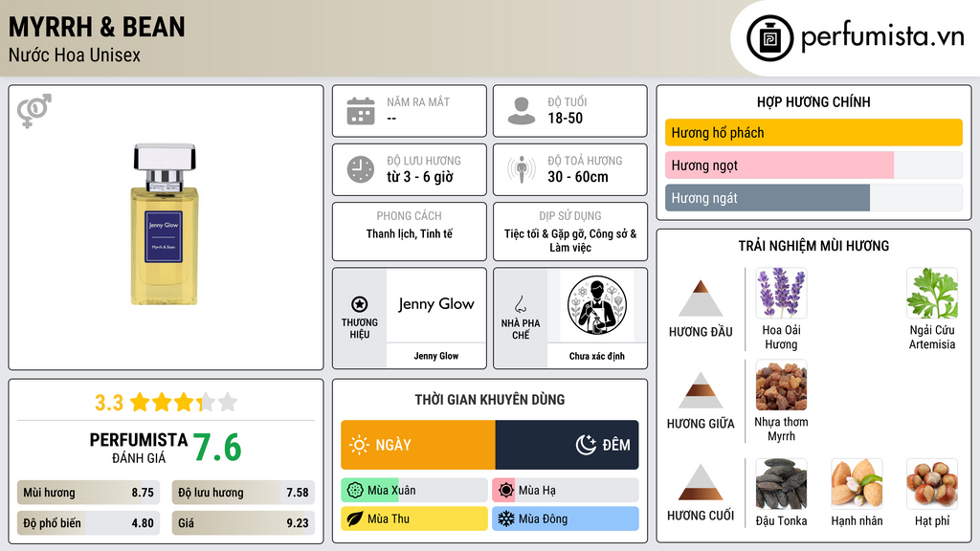
Task: Click the spring flower icon for Mùa Xuân
Action: [x=355, y=491]
